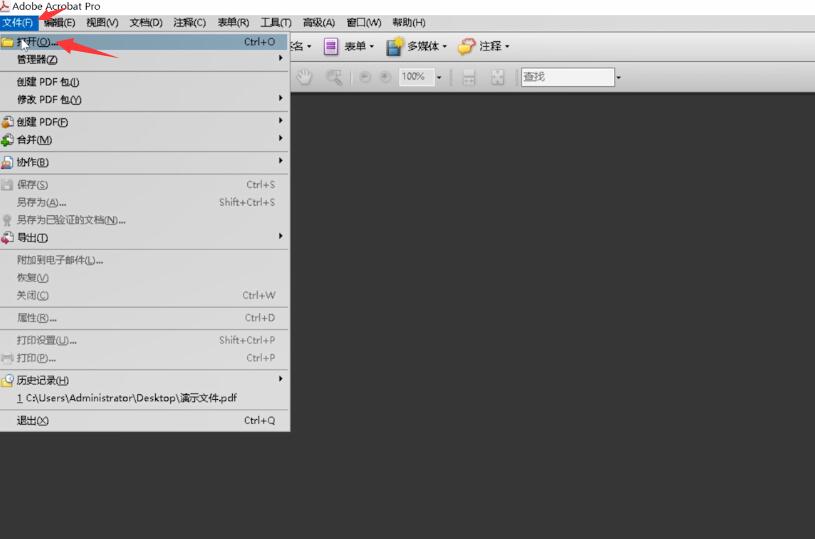The image size is (815, 539).
Task: Click 附加到电子邮件(L)... entry
Action: tap(144, 260)
